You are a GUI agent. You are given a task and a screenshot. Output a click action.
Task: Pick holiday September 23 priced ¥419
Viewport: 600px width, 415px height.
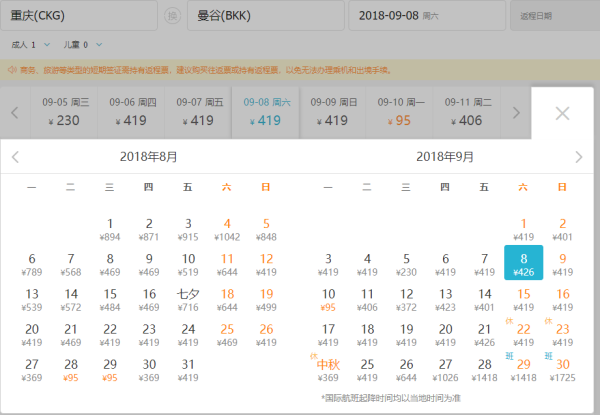(562, 335)
